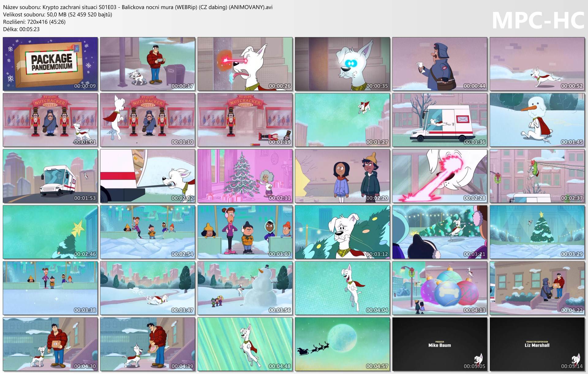
Task: Click the 'Rozlišení: 720x416 (45:26)' line
Action: (34, 22)
